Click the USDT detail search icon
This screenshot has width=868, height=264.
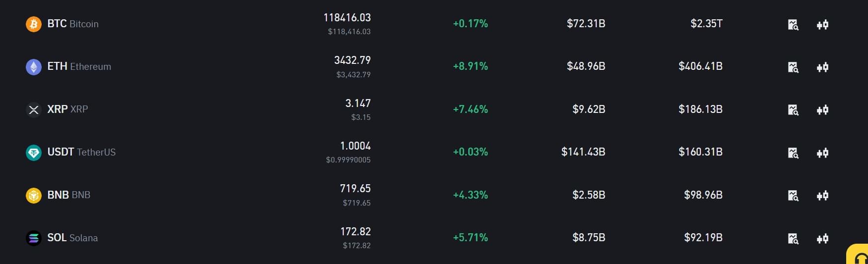[793, 153]
